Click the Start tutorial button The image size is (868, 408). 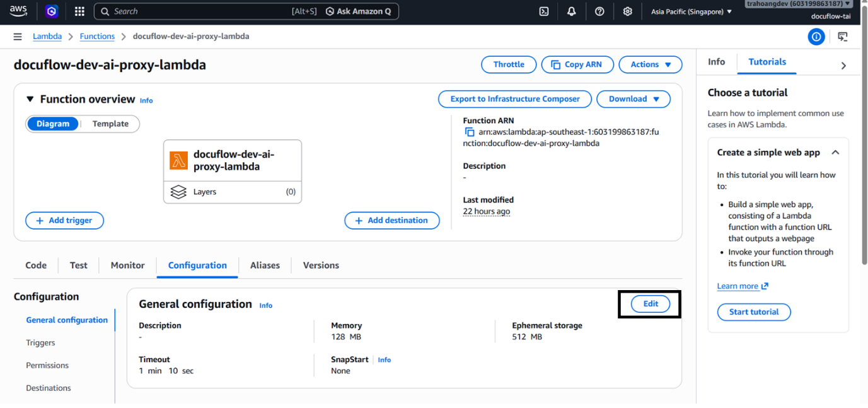754,312
